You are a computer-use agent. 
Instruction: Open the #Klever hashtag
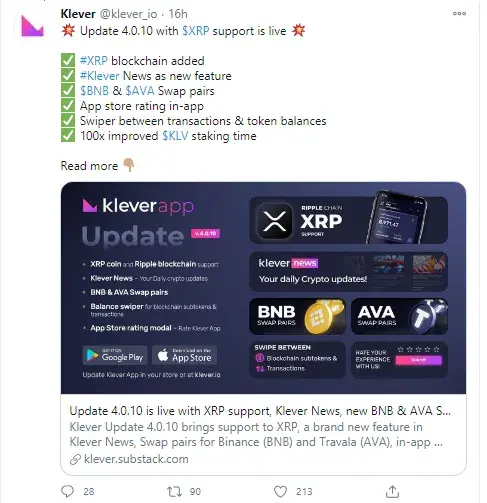(x=99, y=76)
